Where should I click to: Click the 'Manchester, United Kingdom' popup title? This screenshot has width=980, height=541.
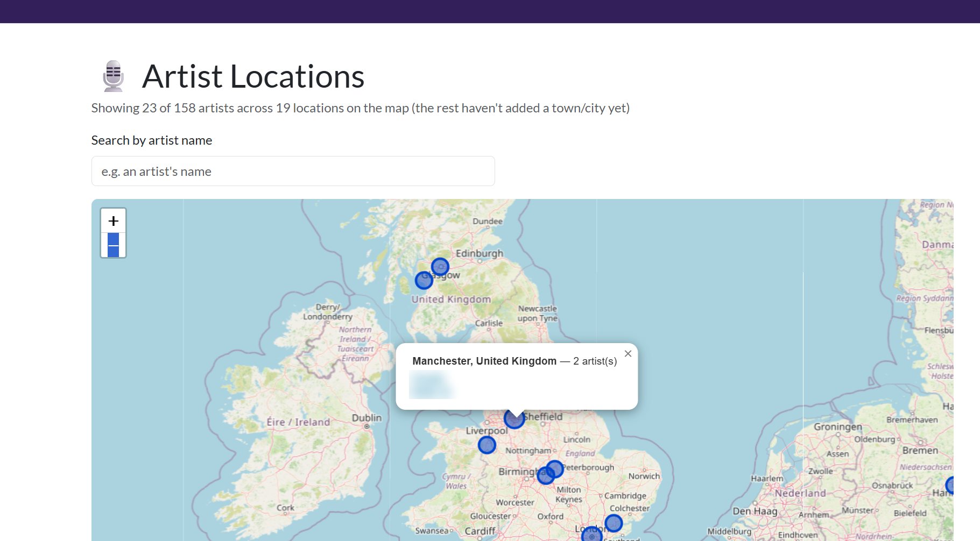[484, 361]
